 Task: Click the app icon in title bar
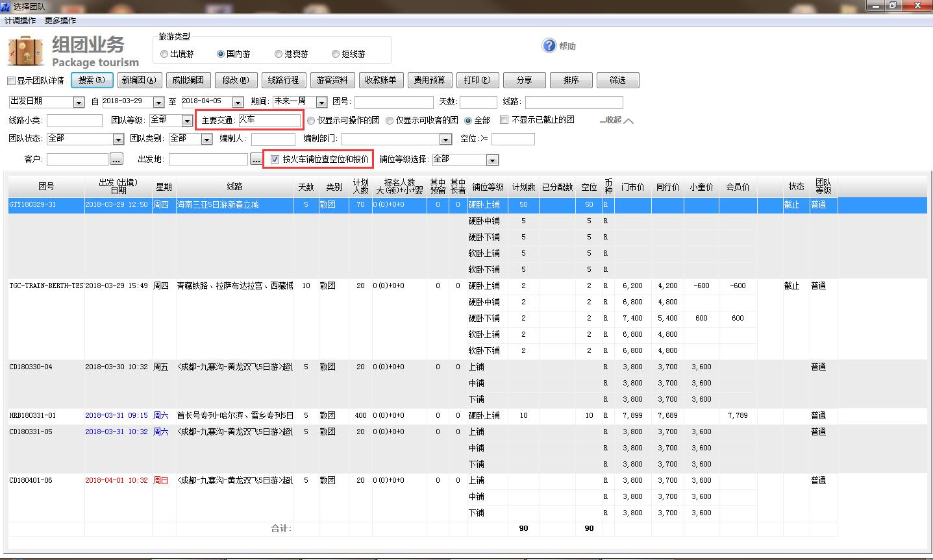6,6
